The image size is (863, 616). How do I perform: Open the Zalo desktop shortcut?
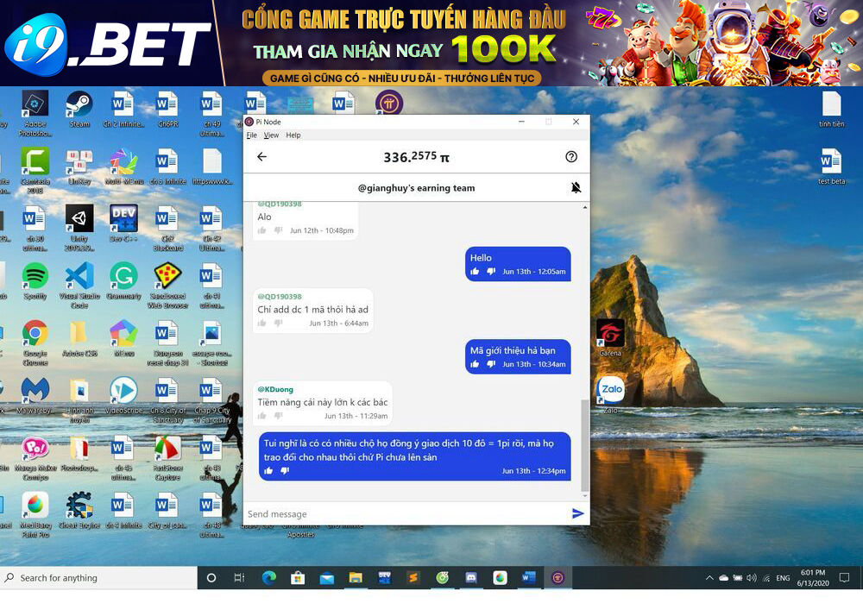(611, 391)
